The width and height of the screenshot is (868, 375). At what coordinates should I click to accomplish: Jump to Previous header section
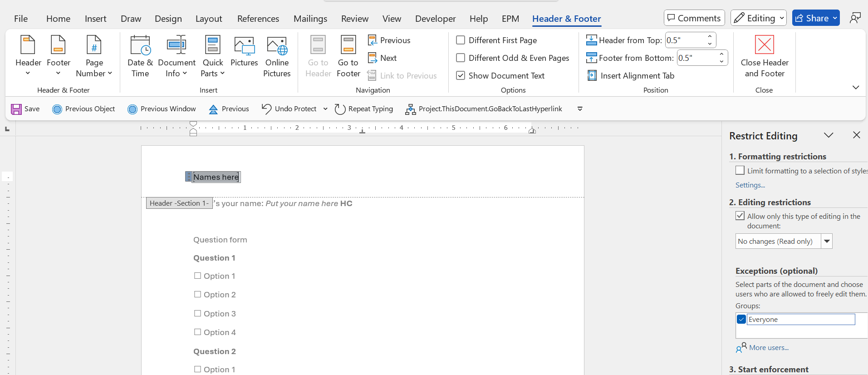389,40
